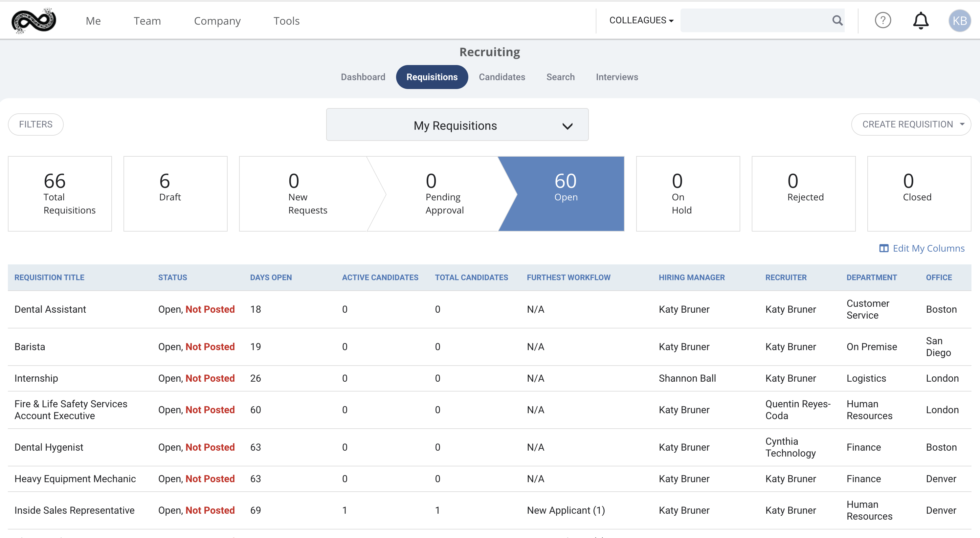Select the 66 Total Requisitions tile
The width and height of the screenshot is (980, 538).
coord(60,193)
